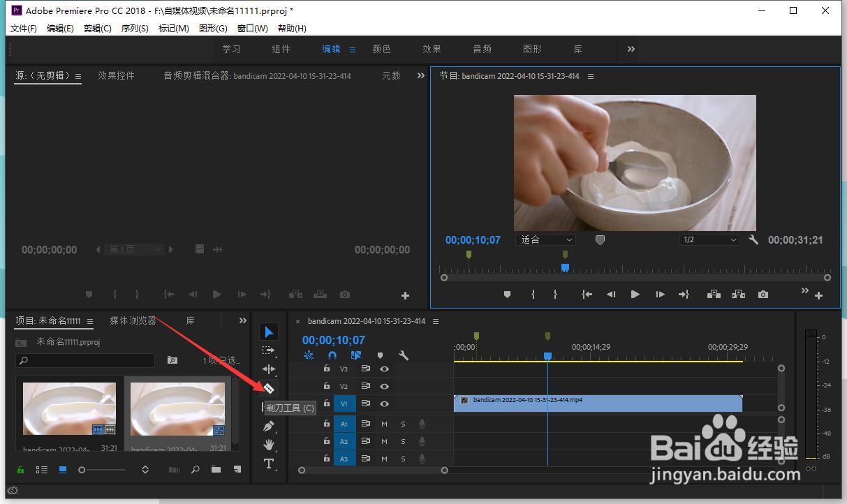Open 剪辑(C) menu
Viewport: 847px width, 504px height.
click(x=98, y=28)
